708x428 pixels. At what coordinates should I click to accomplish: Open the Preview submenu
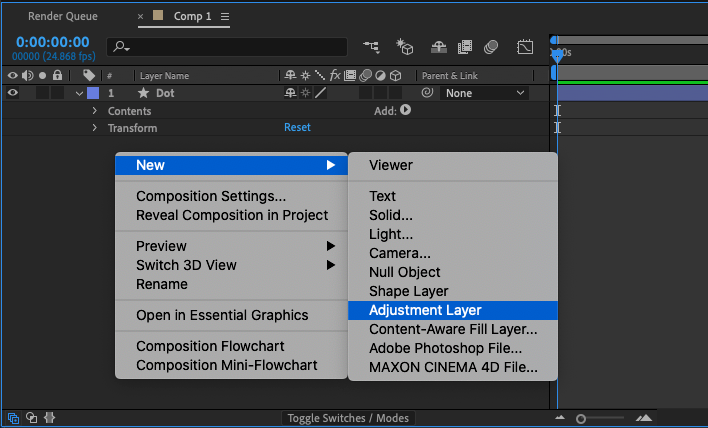coord(232,246)
